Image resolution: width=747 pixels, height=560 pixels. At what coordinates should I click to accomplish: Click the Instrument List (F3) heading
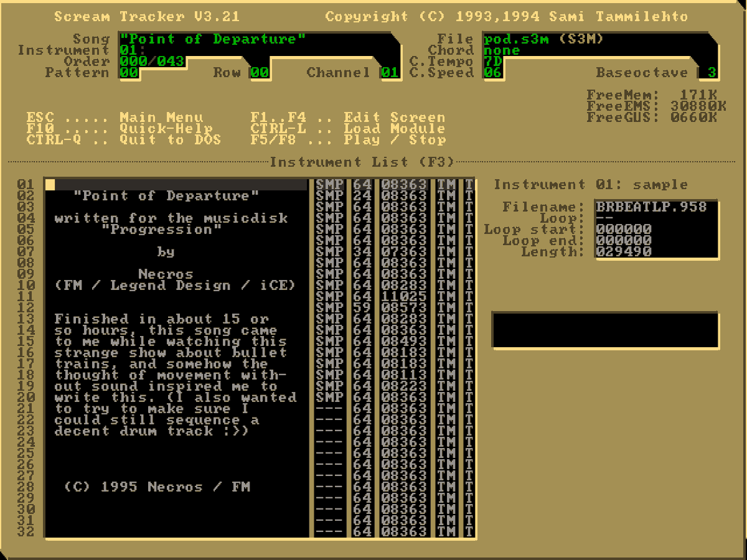(362, 162)
